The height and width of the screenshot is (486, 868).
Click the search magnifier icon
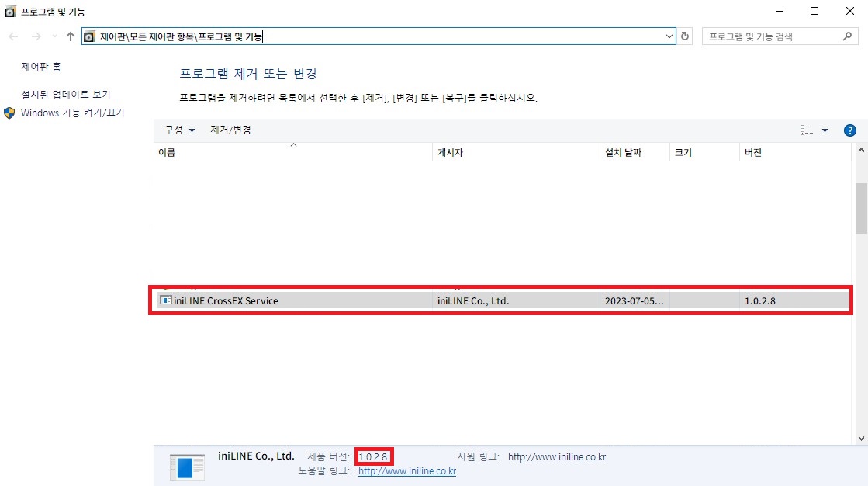[x=847, y=36]
